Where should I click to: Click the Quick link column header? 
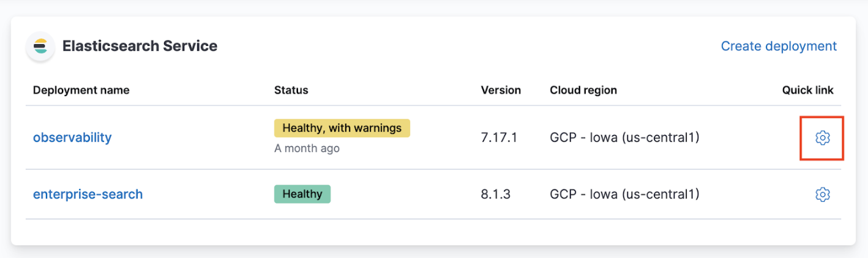(807, 90)
